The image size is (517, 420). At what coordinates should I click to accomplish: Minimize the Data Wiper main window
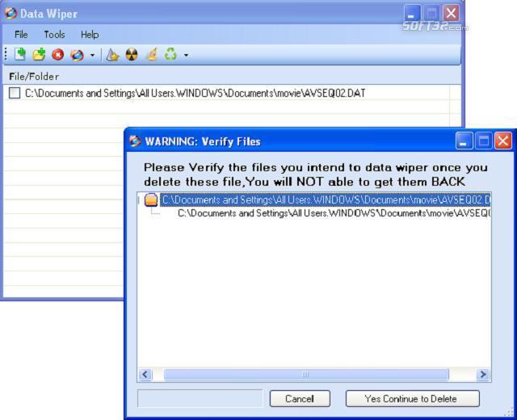[412, 14]
